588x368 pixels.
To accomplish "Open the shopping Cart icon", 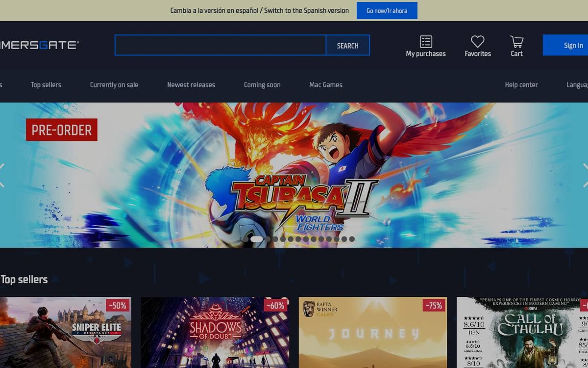I will tap(517, 42).
